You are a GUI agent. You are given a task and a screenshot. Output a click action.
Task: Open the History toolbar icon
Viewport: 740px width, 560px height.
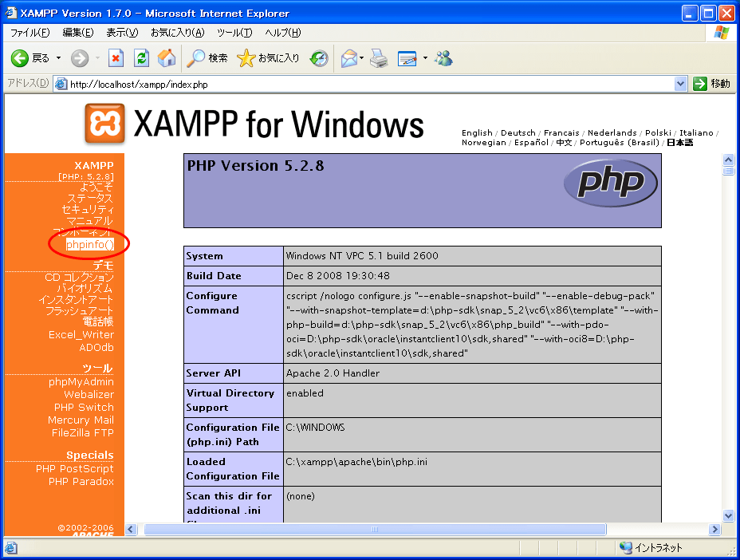point(319,58)
